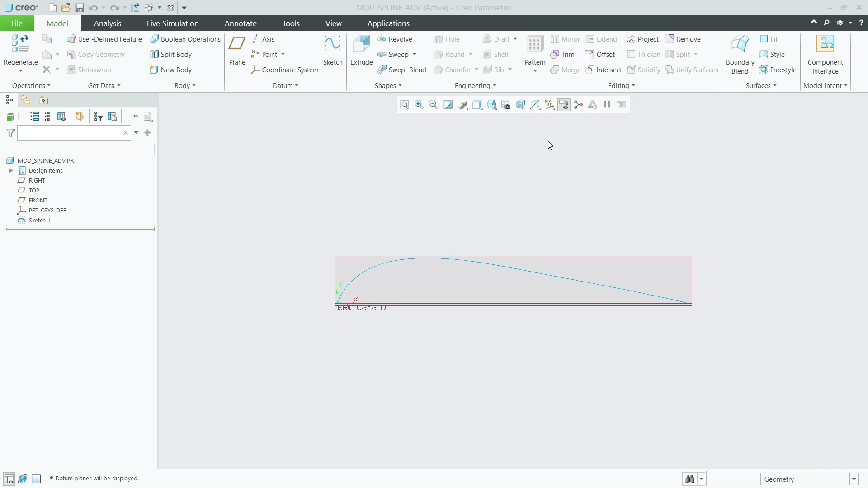Click the Fill surface tool
The width and height of the screenshot is (868, 488).
click(769, 39)
